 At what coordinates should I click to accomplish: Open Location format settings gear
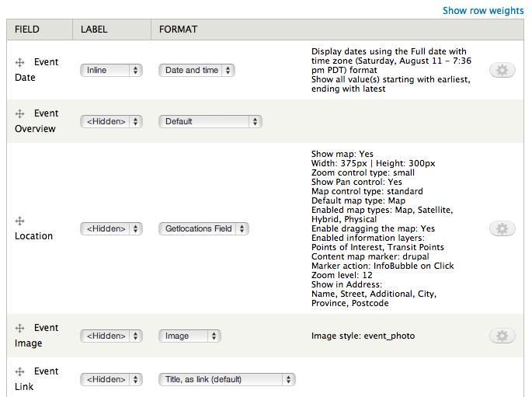[502, 228]
